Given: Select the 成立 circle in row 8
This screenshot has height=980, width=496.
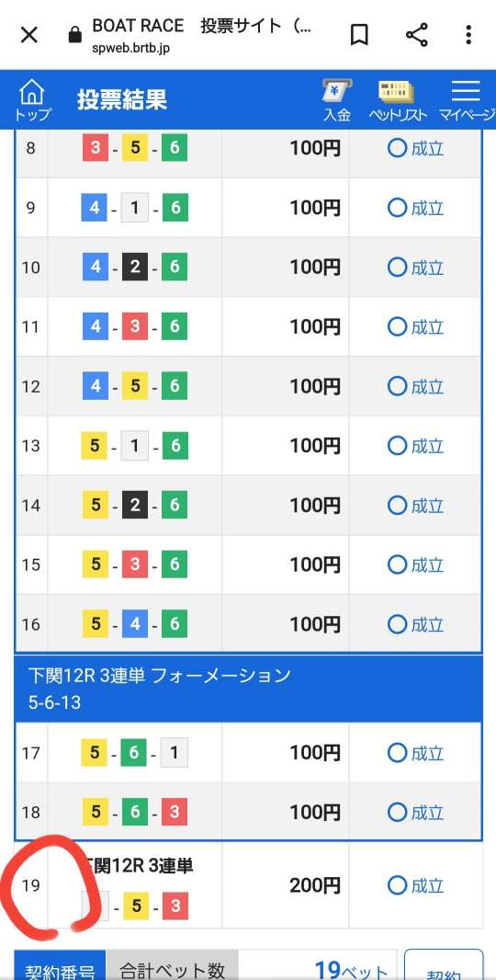Looking at the screenshot, I should tap(397, 148).
